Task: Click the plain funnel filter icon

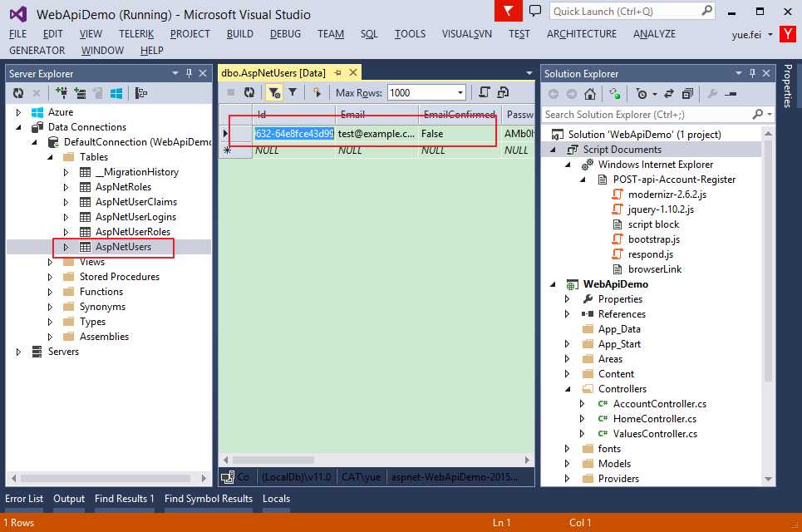Action: [x=293, y=92]
